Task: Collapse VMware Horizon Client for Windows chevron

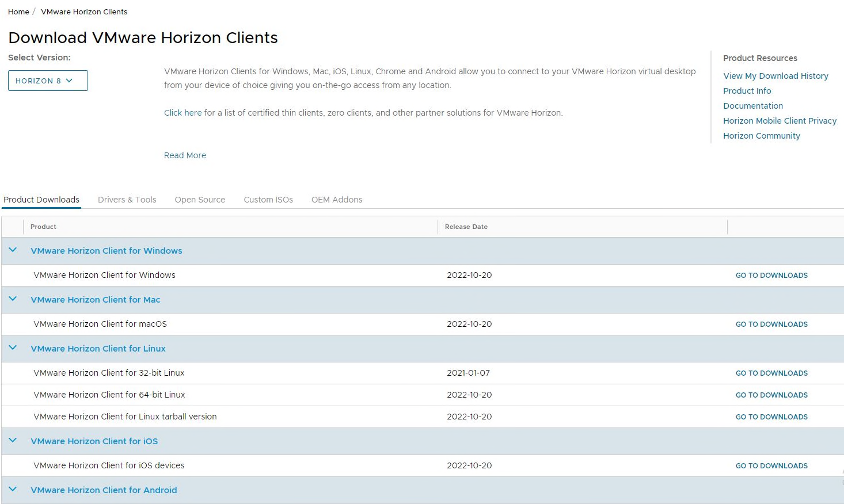Action: click(13, 250)
